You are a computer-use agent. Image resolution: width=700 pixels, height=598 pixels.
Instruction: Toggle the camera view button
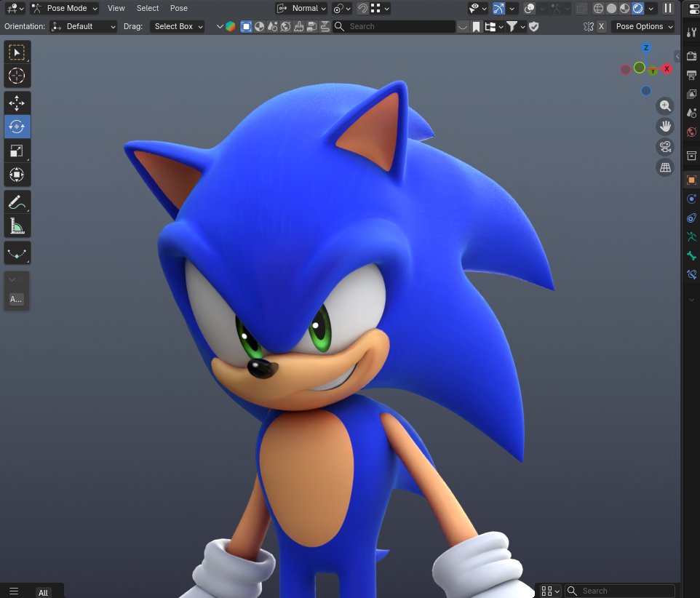[665, 147]
